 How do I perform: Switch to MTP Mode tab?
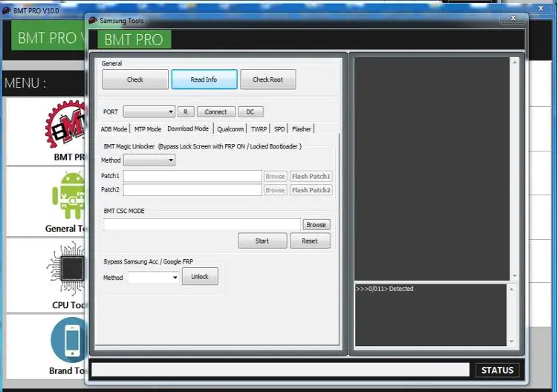point(148,128)
